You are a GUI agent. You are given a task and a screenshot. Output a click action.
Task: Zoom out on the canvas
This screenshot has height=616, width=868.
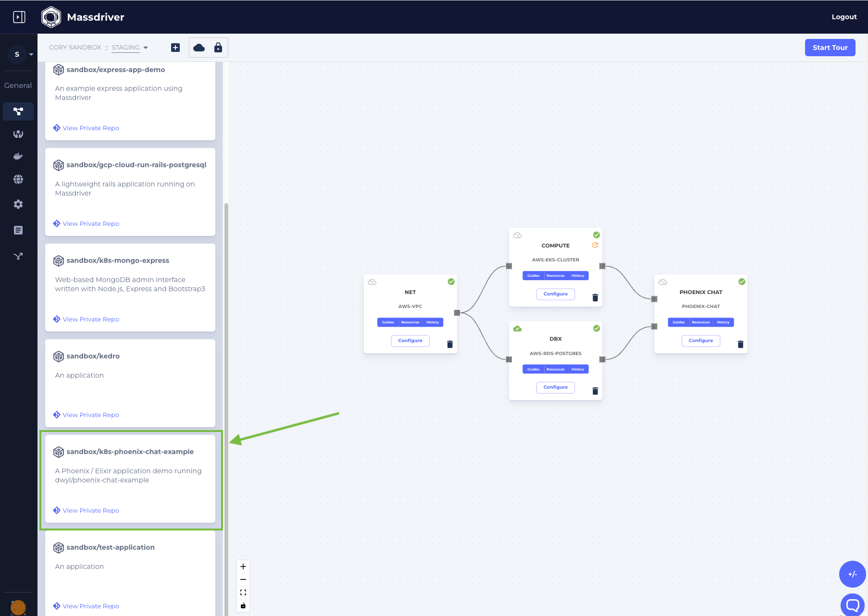pos(243,579)
